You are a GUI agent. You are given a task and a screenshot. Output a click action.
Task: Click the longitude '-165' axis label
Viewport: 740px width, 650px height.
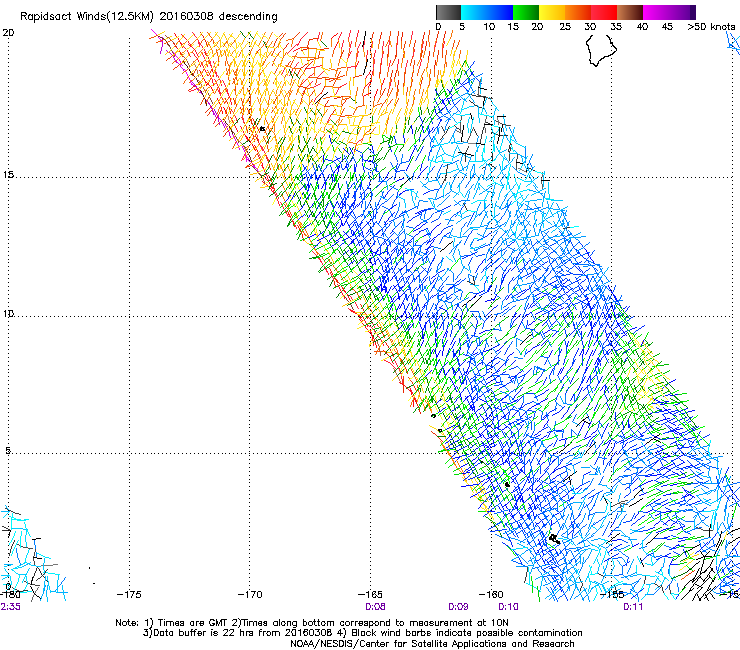370,594
